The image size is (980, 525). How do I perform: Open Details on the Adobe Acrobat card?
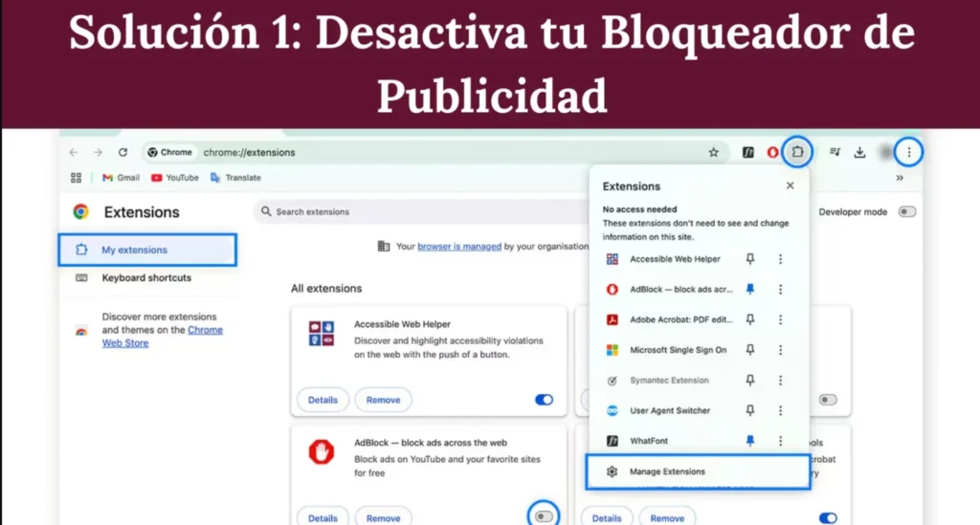coord(607,517)
